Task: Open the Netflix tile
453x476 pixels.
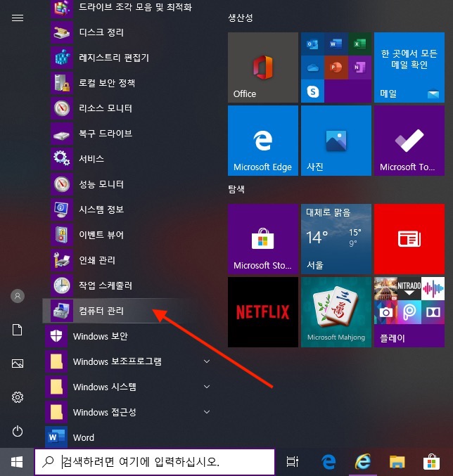Action: pyautogui.click(x=263, y=312)
